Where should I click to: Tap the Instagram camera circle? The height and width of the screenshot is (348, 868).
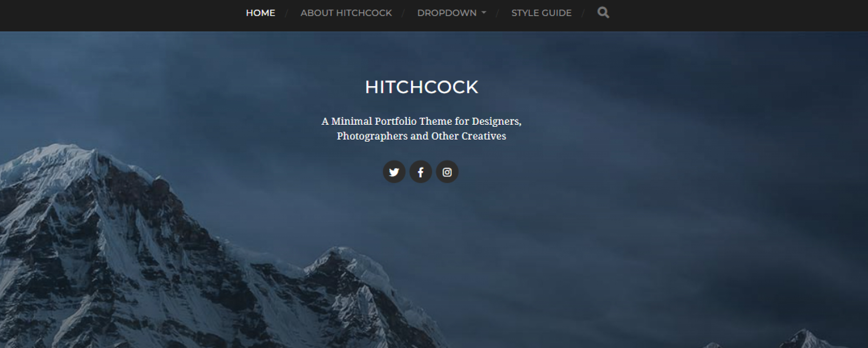[447, 172]
